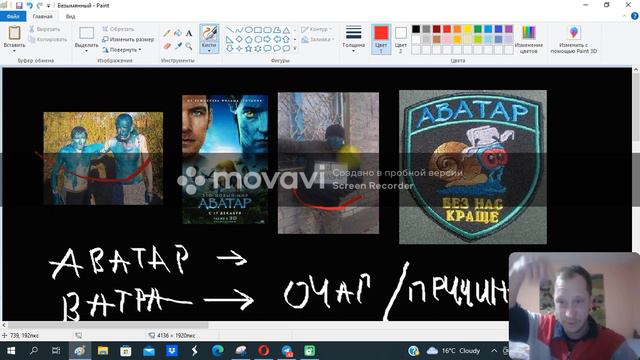Save the file from quick access toolbar

[x=19, y=5]
